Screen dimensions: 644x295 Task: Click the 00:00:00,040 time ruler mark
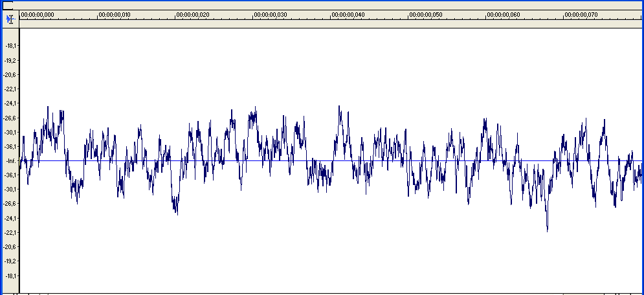[x=348, y=15]
